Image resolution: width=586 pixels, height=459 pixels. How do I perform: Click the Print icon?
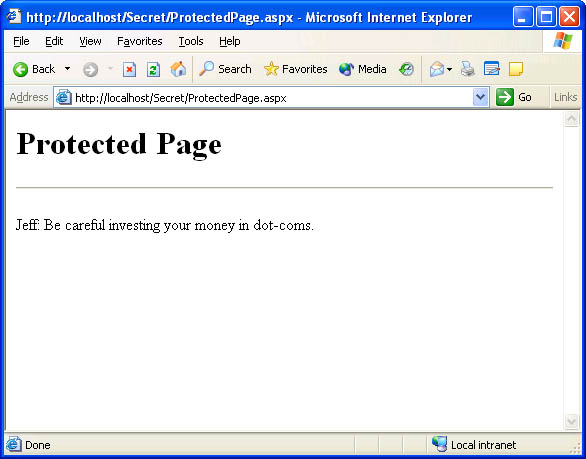(x=467, y=69)
